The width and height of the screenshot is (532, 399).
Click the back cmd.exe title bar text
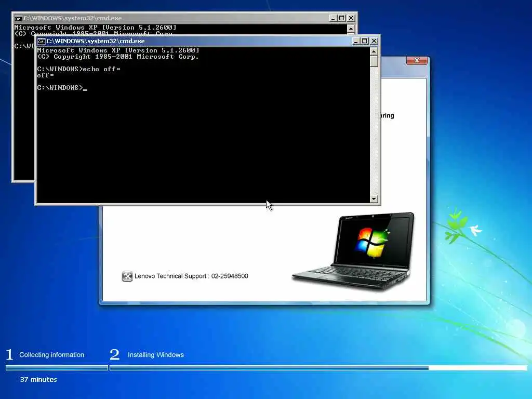click(x=73, y=18)
